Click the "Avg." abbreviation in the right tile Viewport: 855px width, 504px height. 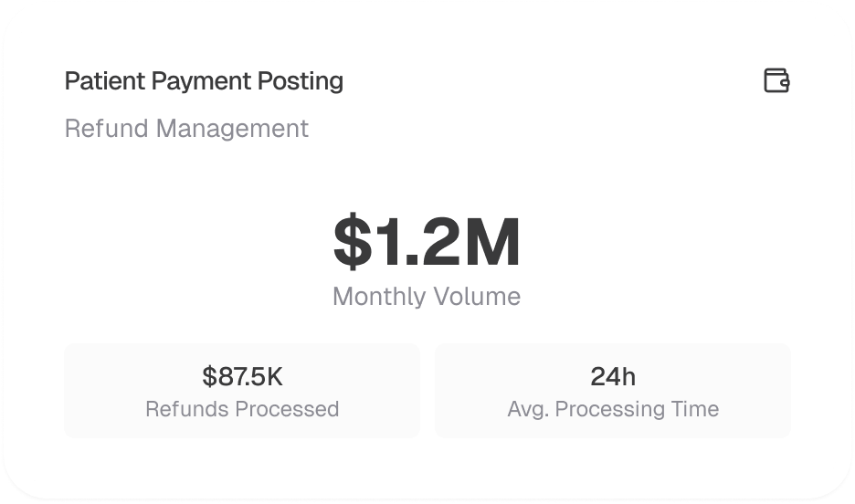click(x=528, y=409)
